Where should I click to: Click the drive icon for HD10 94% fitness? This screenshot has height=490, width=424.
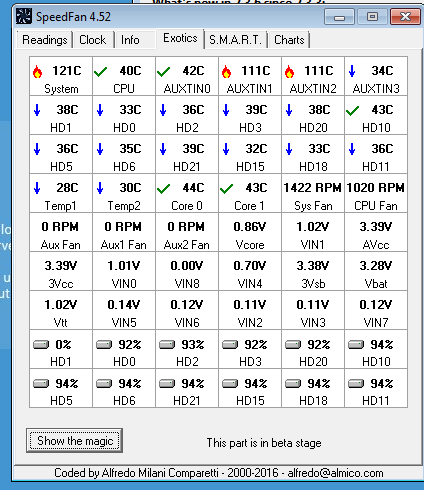(356, 344)
